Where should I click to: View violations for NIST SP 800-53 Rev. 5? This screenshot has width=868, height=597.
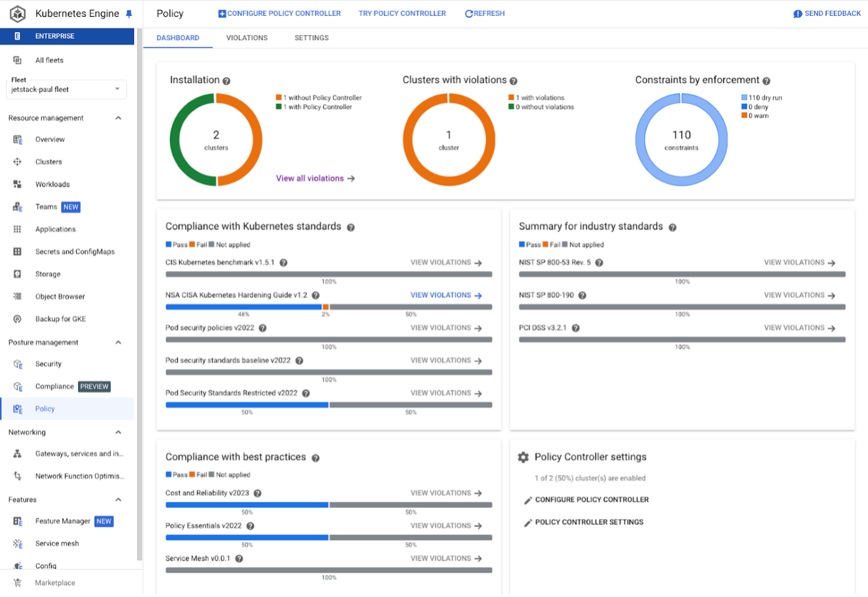point(800,263)
